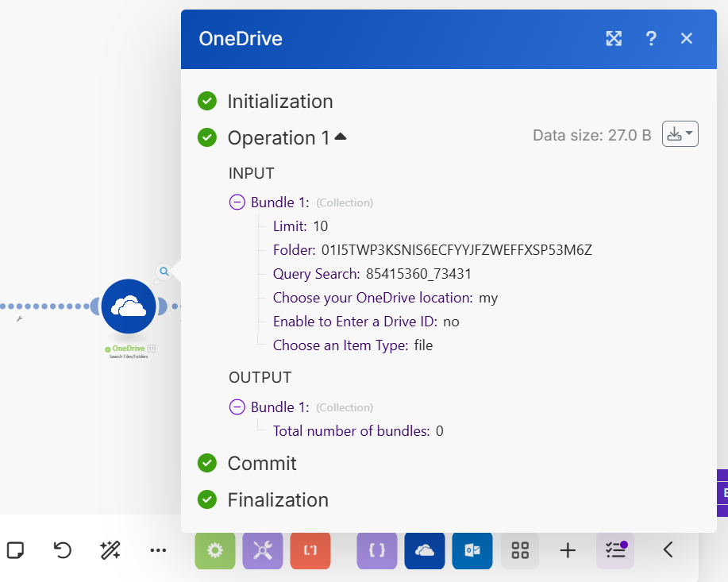Viewport: 728px width, 582px height.
Task: Close the OneDrive panel
Action: pos(687,39)
